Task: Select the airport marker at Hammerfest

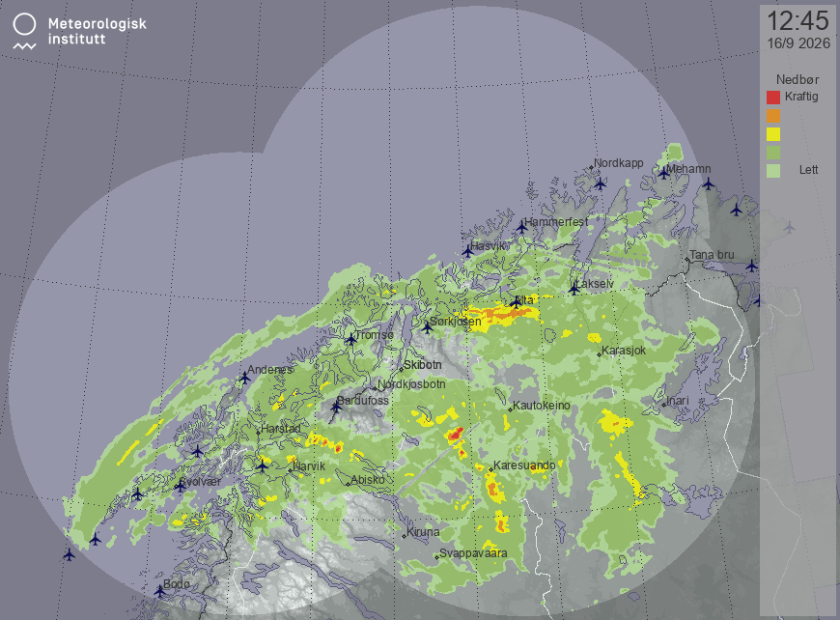Action: point(521,227)
